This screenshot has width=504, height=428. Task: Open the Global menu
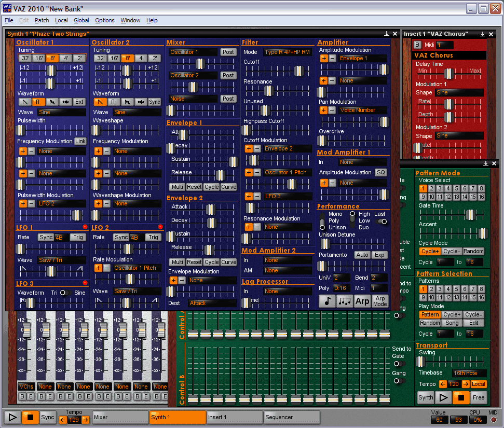pos(81,20)
